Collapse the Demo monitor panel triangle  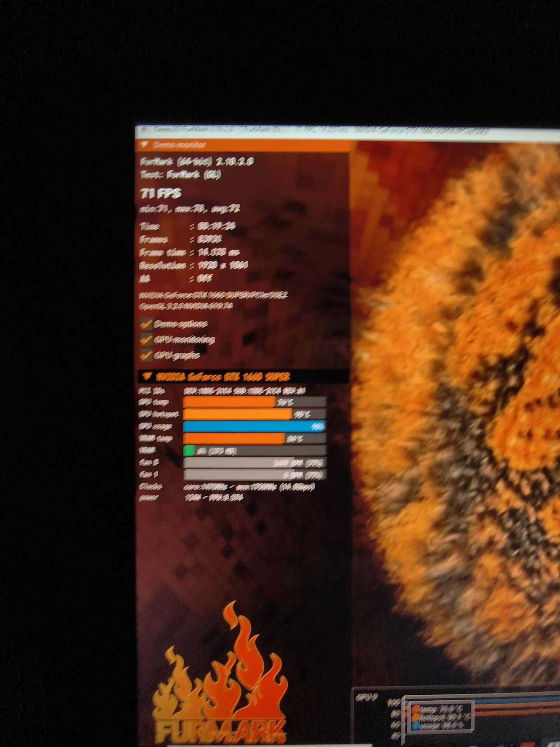(145, 145)
